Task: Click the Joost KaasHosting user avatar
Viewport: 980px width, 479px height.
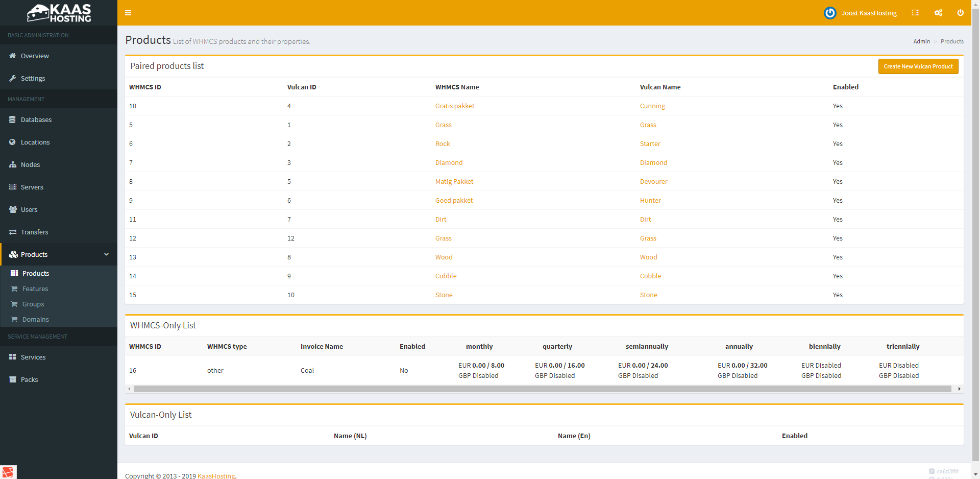Action: point(830,13)
